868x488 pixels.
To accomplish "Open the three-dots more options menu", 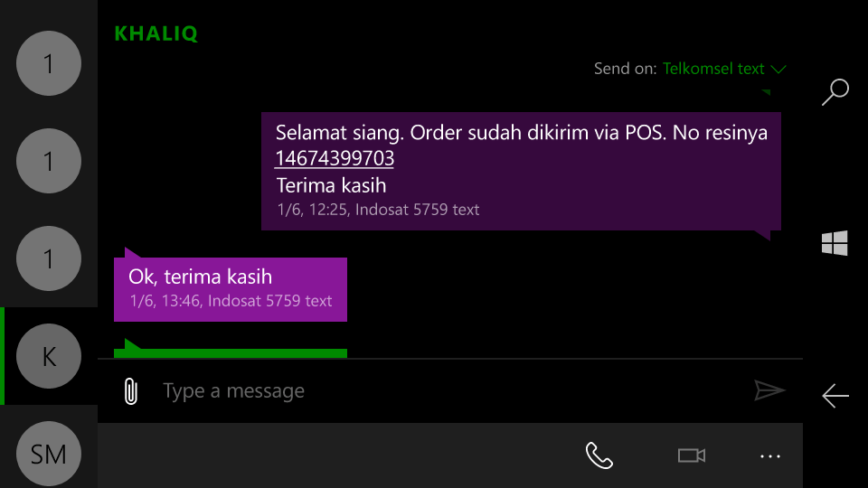I will point(770,456).
